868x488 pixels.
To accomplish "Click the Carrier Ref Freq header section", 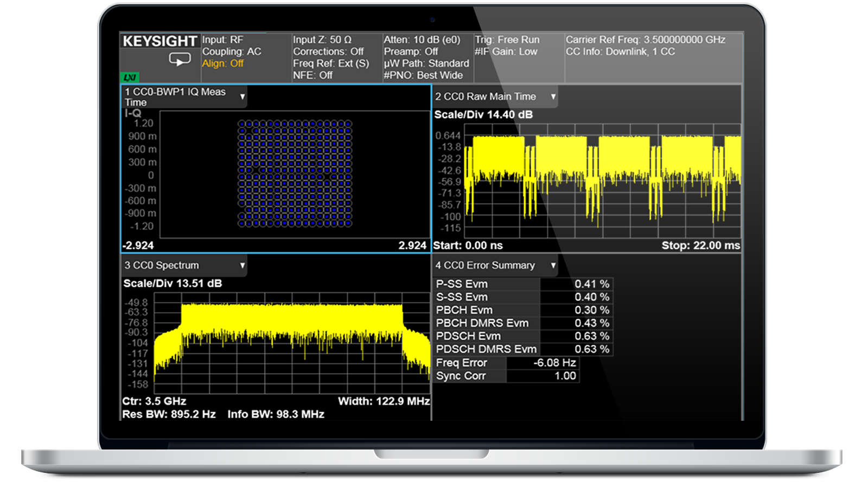I will coord(645,40).
